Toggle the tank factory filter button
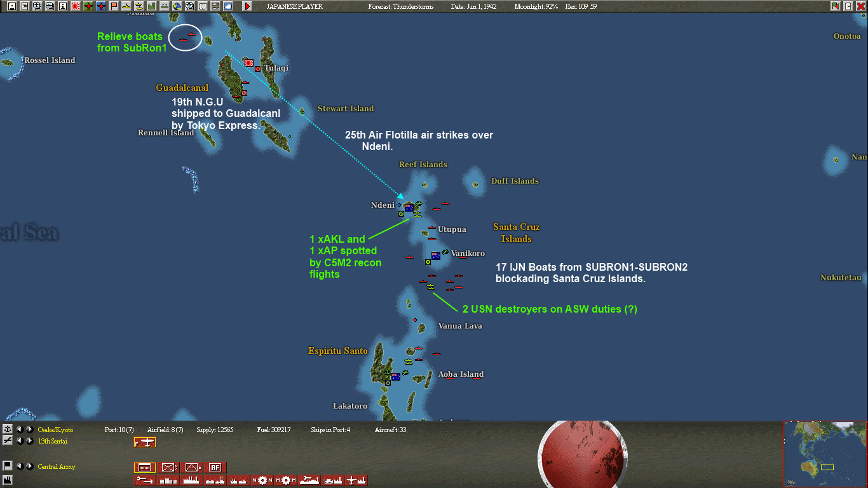This screenshot has width=868, height=488. tap(333, 480)
